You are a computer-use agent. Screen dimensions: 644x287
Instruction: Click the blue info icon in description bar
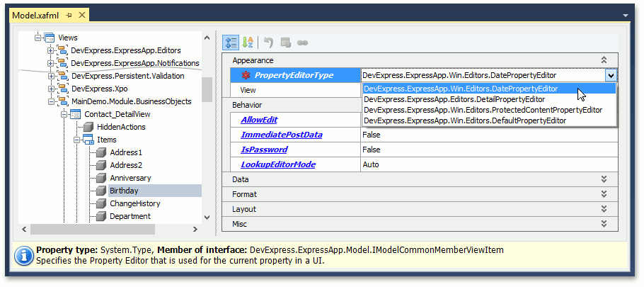(24, 256)
